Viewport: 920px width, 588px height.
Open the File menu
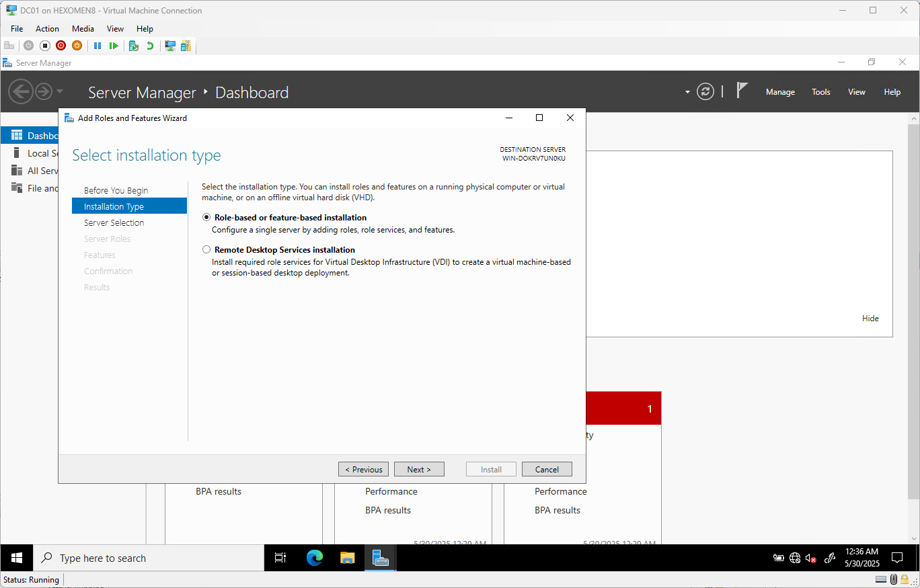tap(17, 29)
